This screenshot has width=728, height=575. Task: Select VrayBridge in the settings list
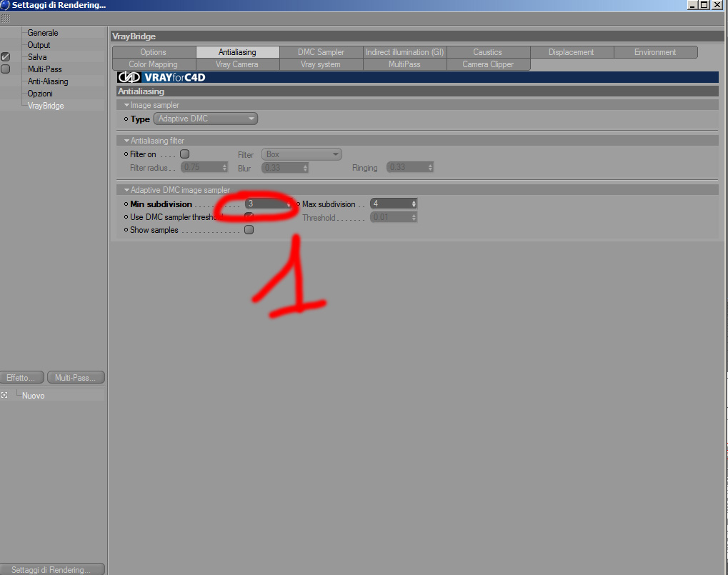click(x=46, y=105)
